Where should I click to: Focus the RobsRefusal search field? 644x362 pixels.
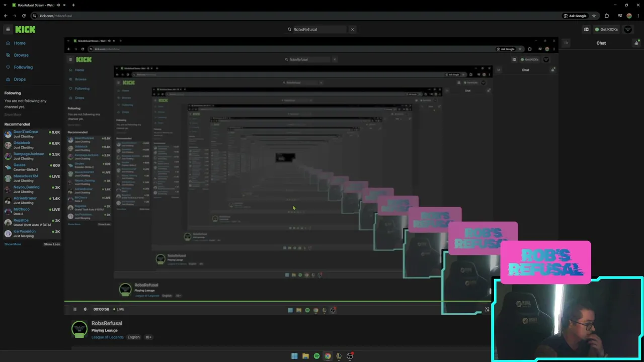317,29
